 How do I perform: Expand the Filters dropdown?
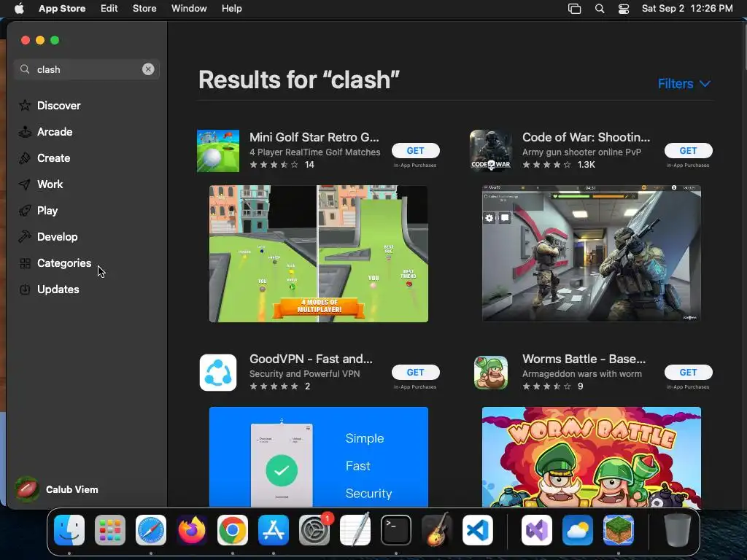[x=684, y=84]
